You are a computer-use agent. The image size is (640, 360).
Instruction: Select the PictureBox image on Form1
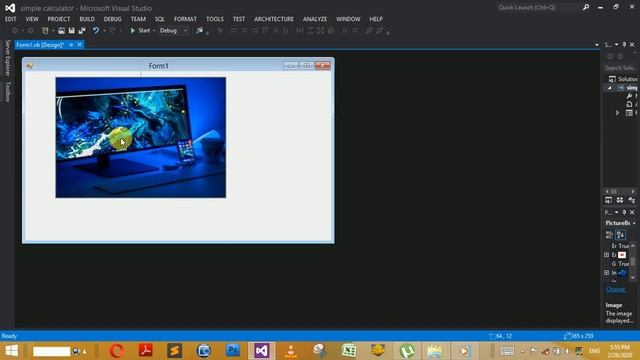click(141, 138)
